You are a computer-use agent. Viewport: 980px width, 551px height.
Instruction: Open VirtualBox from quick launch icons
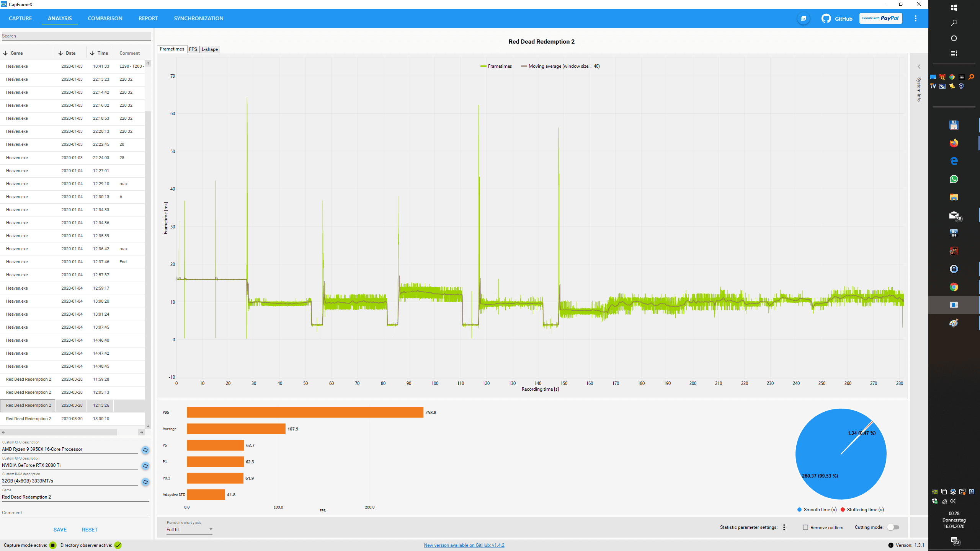961,86
